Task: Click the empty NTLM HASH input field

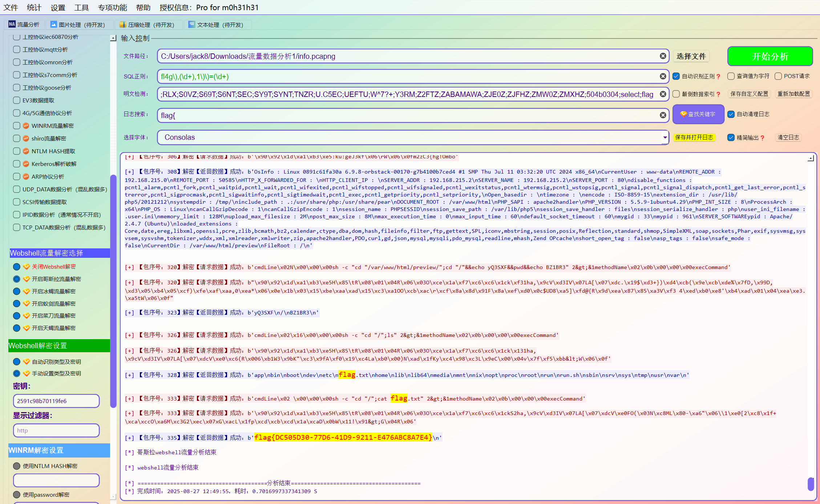Action: click(x=56, y=480)
